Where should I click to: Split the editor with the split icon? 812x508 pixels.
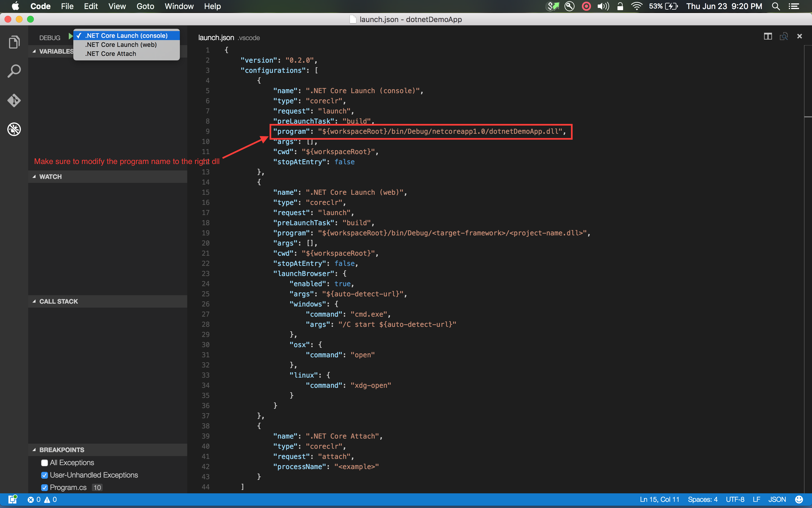768,36
